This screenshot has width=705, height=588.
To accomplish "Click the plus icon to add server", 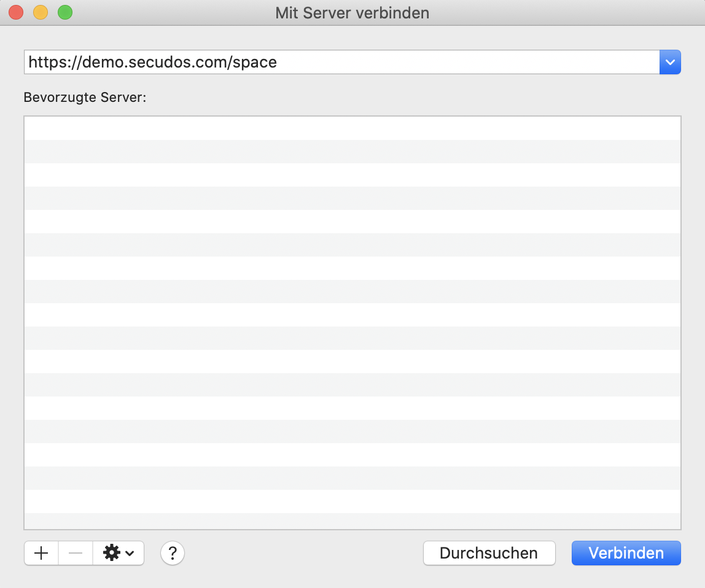I will 41,553.
